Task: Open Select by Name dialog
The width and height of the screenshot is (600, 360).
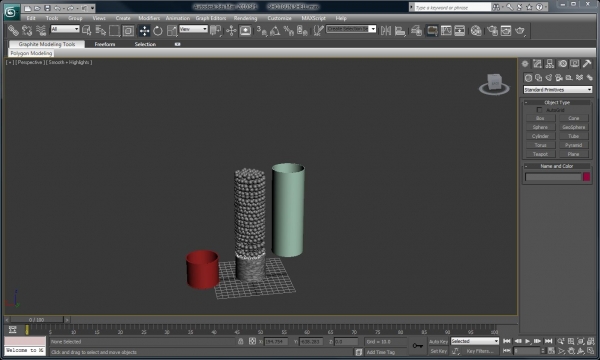Action: [100, 31]
